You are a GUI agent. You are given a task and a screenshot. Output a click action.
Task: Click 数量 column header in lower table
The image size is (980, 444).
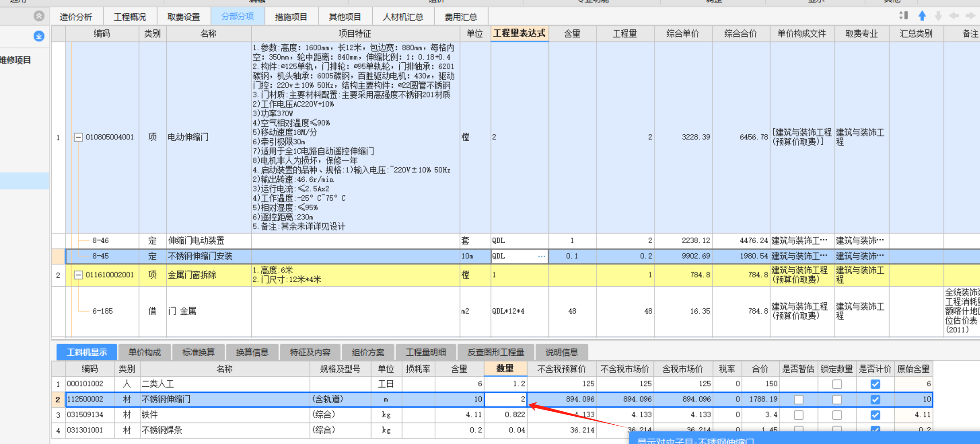pos(505,369)
